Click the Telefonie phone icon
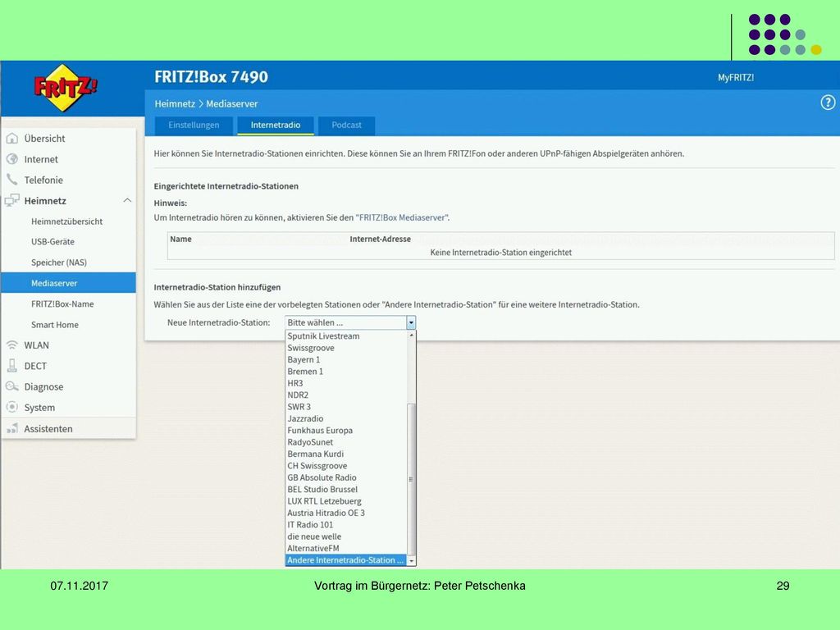 click(11, 180)
